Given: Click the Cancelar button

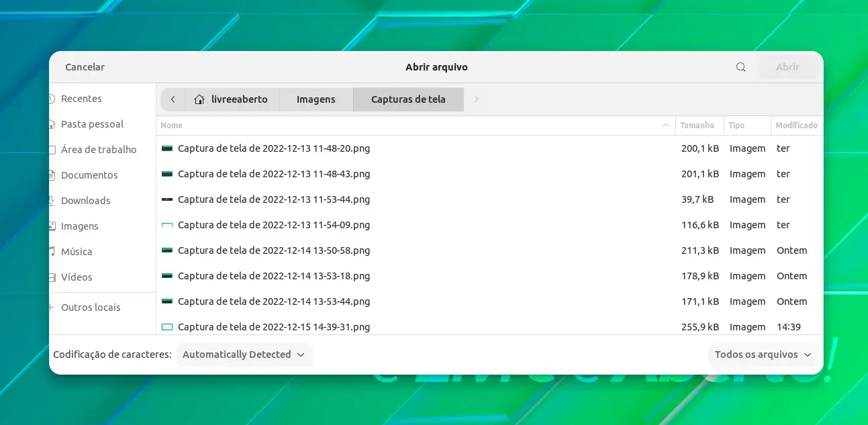Looking at the screenshot, I should [x=85, y=67].
